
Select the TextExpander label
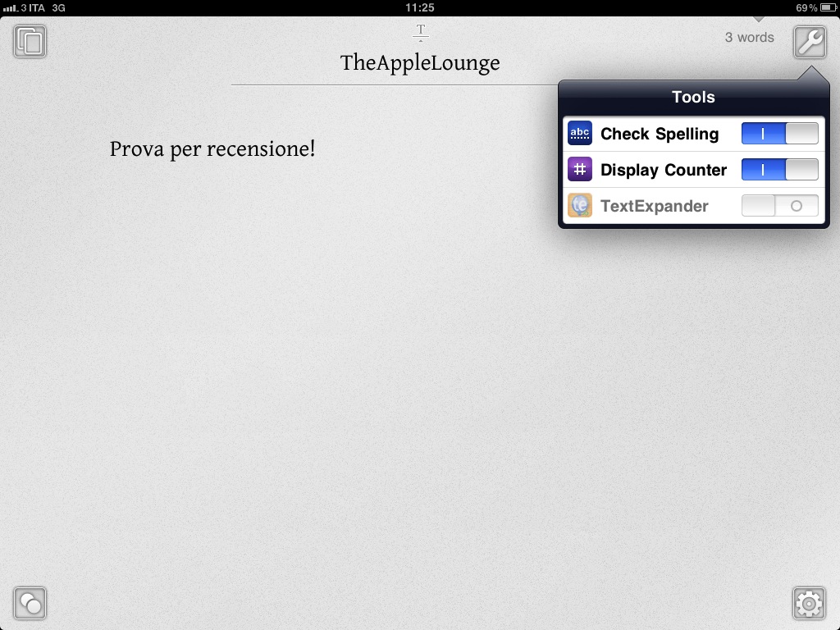pyautogui.click(x=654, y=206)
